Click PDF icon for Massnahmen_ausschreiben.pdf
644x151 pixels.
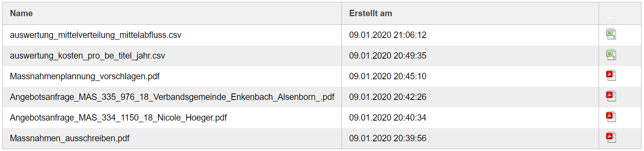[x=611, y=137]
